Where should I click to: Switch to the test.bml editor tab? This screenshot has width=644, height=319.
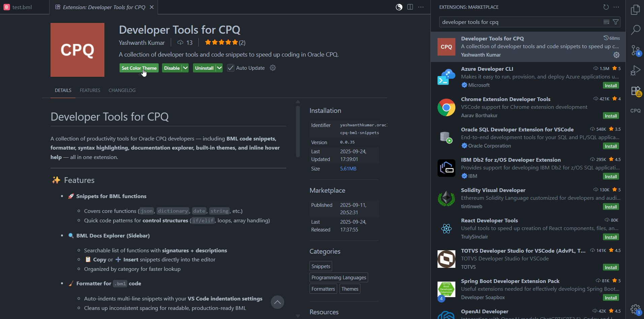click(24, 7)
